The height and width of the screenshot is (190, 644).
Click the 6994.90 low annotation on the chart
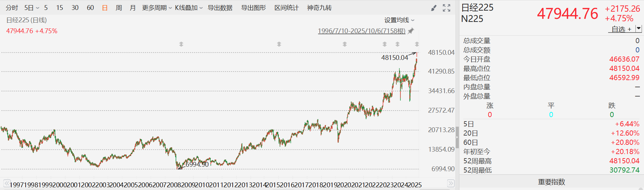coord(197,164)
